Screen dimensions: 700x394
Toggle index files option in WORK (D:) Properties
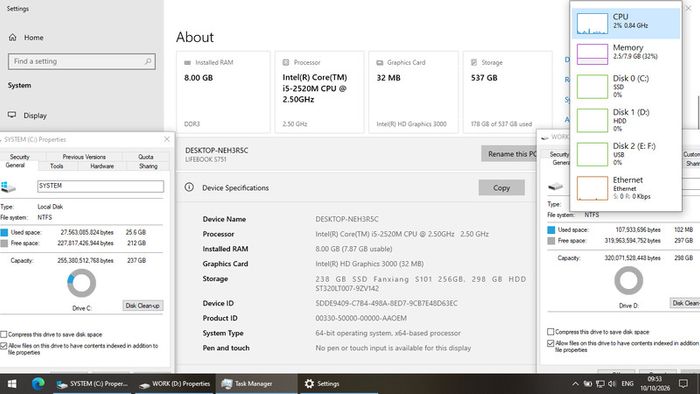[x=550, y=343]
